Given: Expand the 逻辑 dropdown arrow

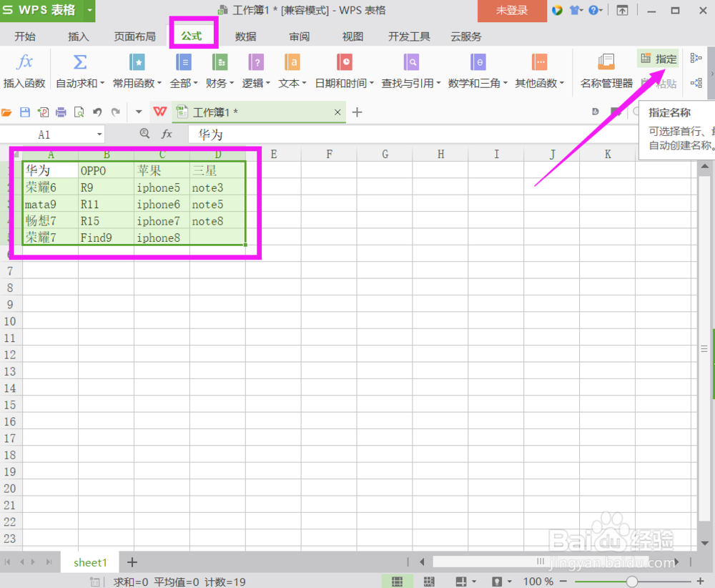Looking at the screenshot, I should [x=268, y=83].
